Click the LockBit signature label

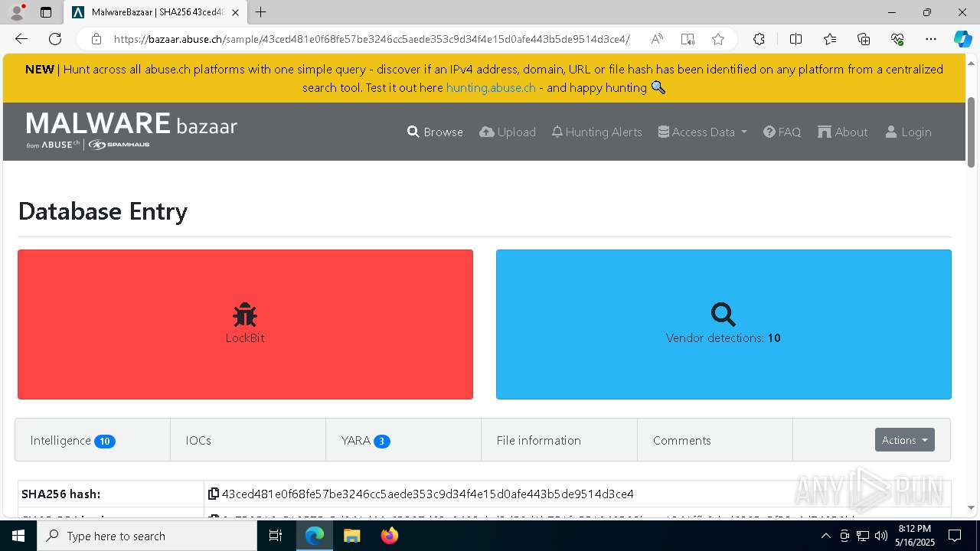click(x=245, y=337)
